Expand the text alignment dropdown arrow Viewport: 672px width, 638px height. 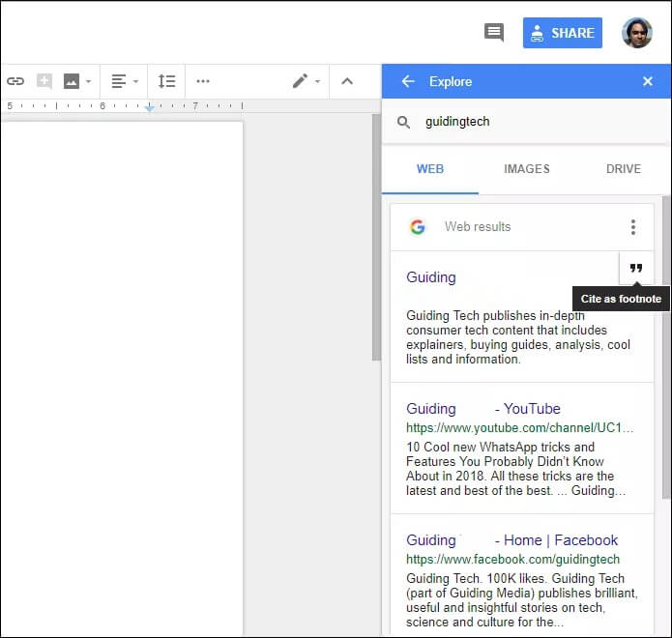[136, 81]
